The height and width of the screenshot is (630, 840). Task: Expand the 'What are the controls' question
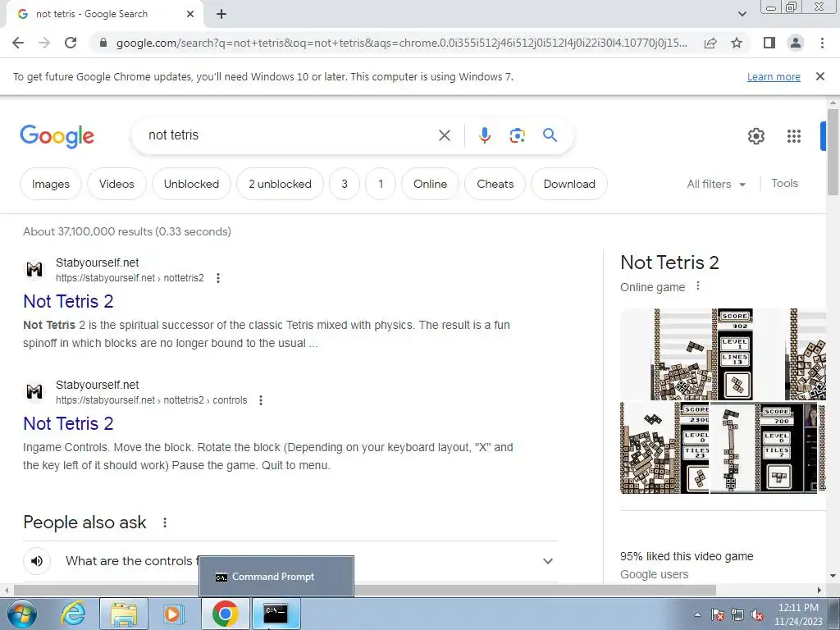tap(547, 561)
